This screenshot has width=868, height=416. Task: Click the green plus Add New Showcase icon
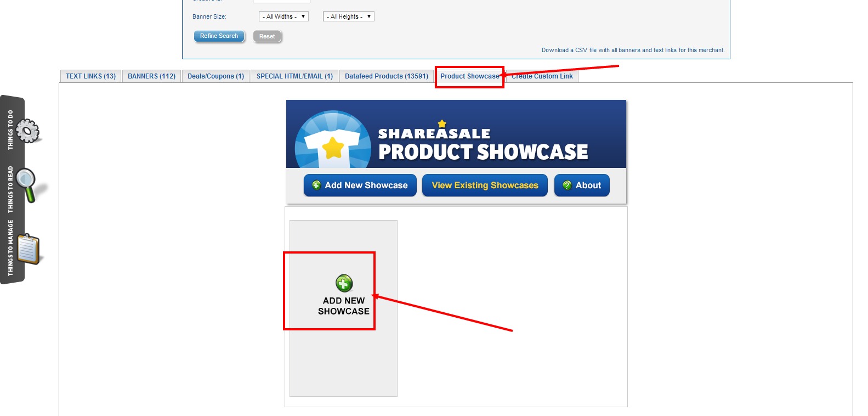(344, 283)
